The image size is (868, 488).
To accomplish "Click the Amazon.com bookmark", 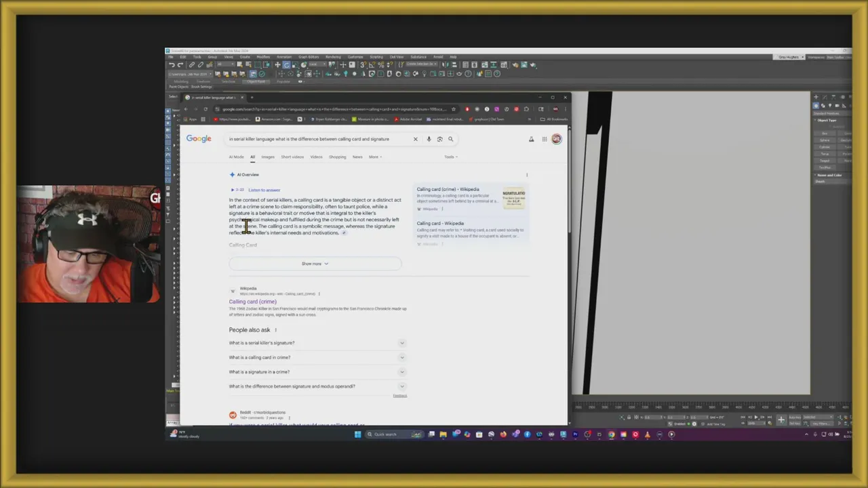I will tap(275, 119).
